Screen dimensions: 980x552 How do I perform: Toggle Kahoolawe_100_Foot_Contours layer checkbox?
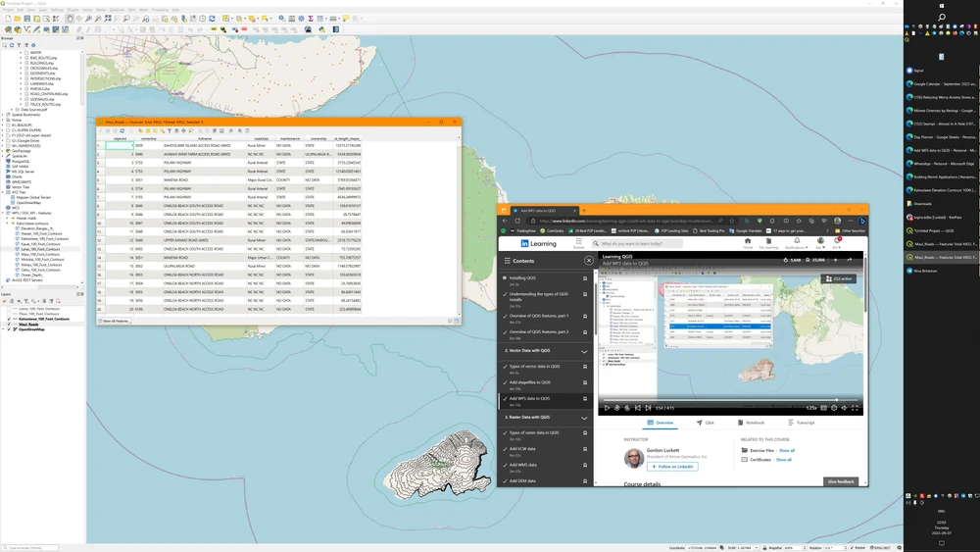pos(10,320)
